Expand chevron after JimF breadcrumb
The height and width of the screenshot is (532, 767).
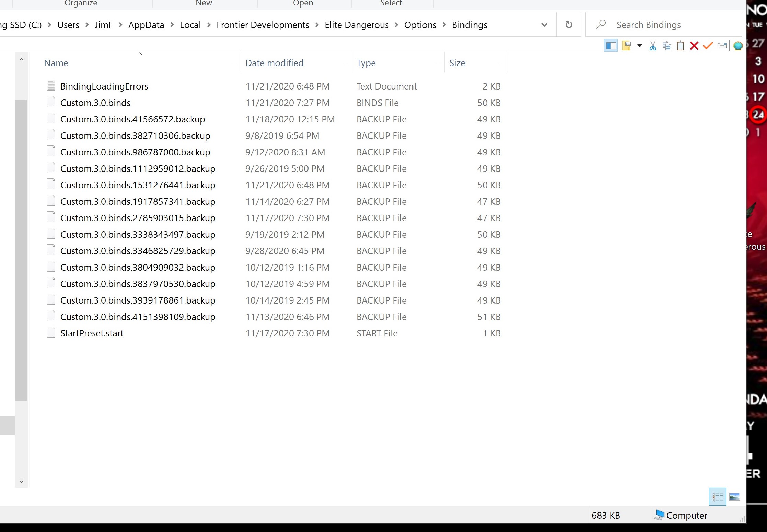click(x=120, y=25)
